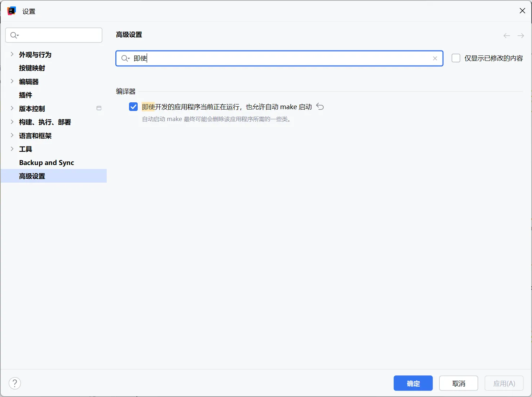Click the back navigation arrow
The width and height of the screenshot is (532, 397).
(507, 36)
